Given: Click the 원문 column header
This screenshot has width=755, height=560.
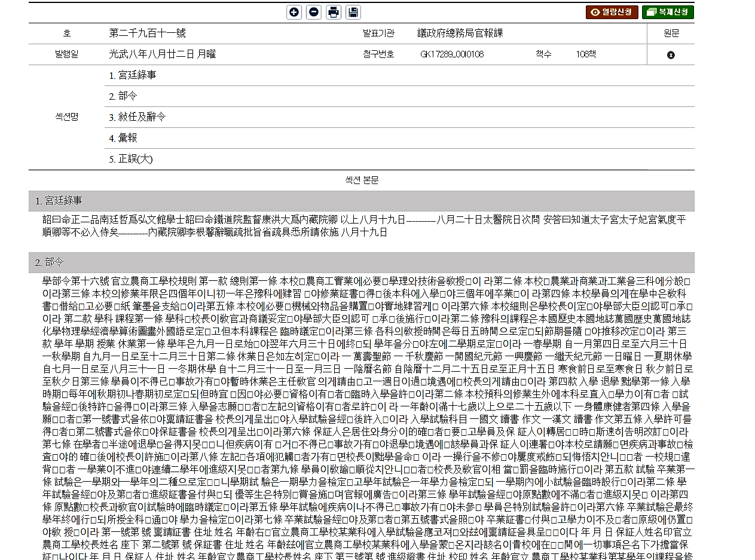Looking at the screenshot, I should [x=671, y=33].
